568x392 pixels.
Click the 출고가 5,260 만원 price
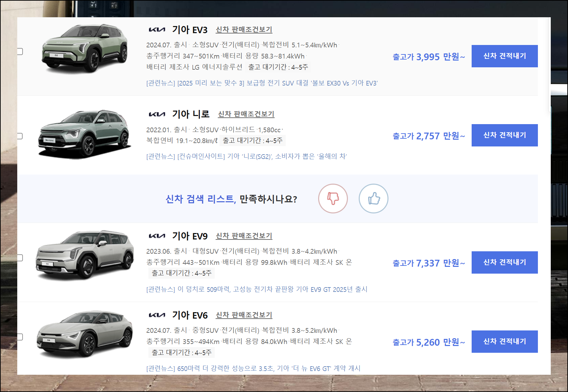[x=429, y=342]
